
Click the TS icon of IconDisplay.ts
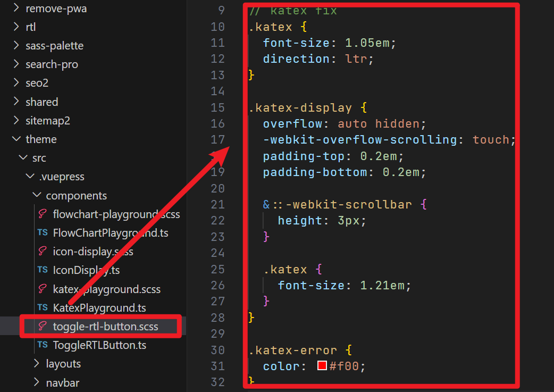pyautogui.click(x=43, y=270)
